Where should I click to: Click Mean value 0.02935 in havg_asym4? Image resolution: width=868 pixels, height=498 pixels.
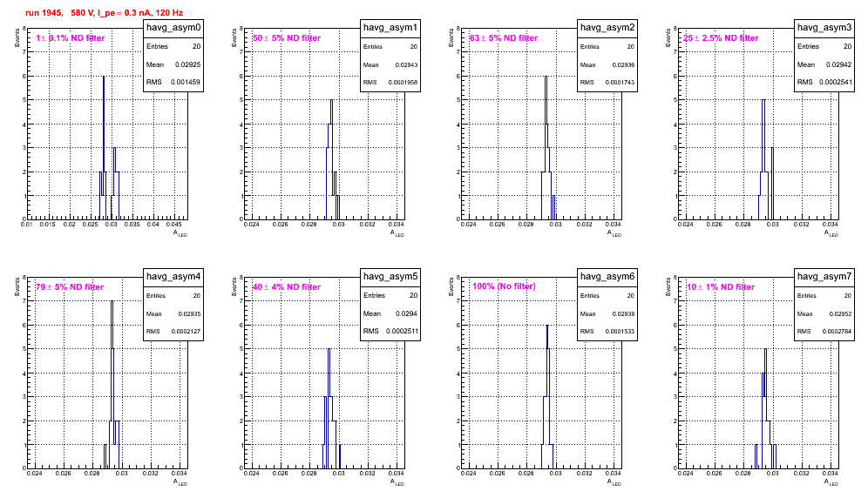(x=189, y=314)
